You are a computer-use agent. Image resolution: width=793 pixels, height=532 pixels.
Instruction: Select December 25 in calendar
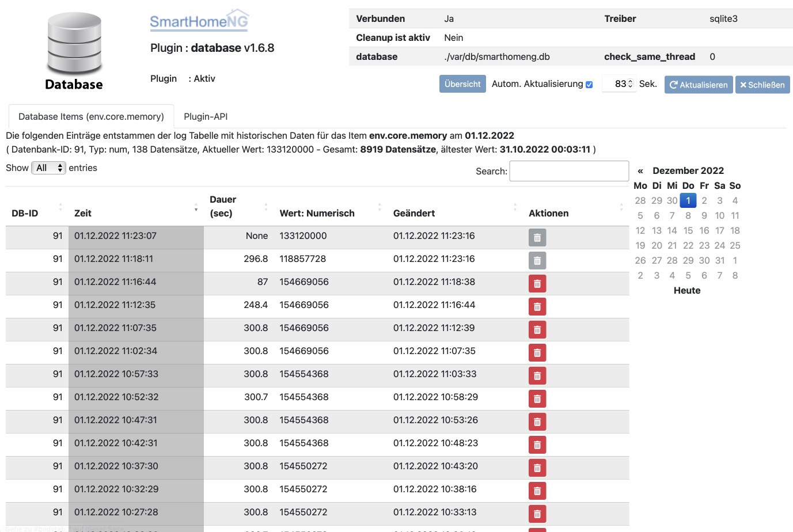pyautogui.click(x=735, y=245)
